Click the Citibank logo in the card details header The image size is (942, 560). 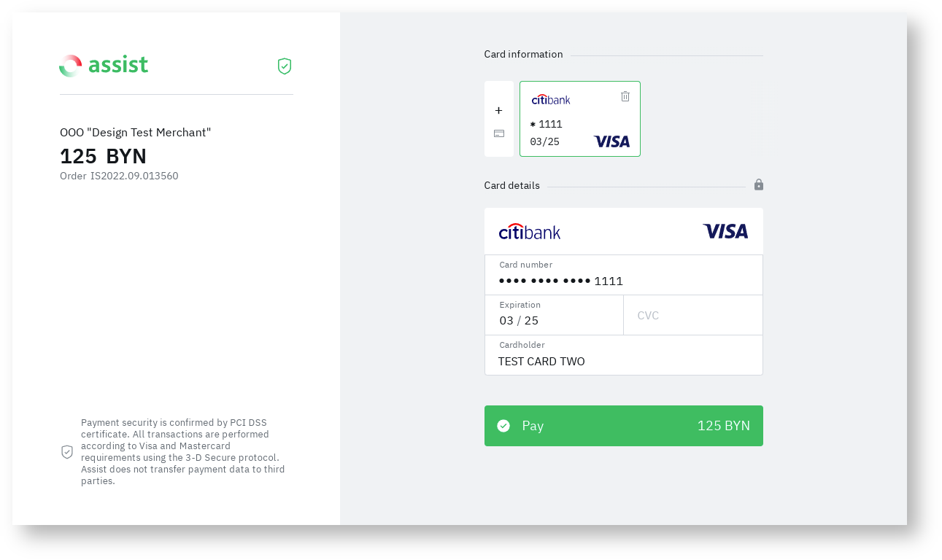(x=530, y=232)
